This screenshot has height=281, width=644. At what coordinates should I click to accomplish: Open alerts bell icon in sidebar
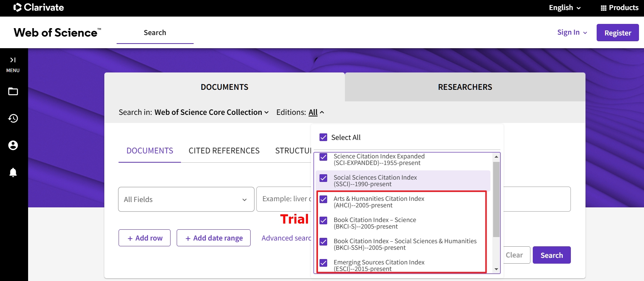point(13,172)
